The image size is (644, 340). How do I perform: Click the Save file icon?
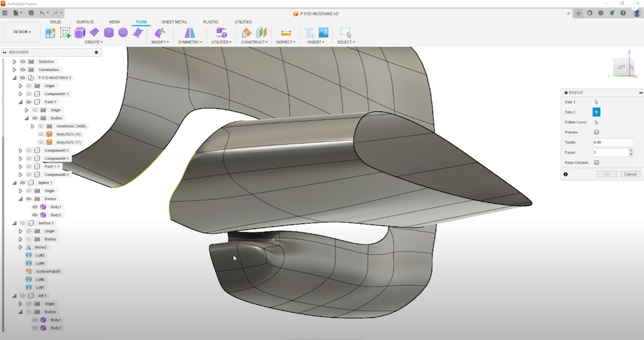click(31, 13)
